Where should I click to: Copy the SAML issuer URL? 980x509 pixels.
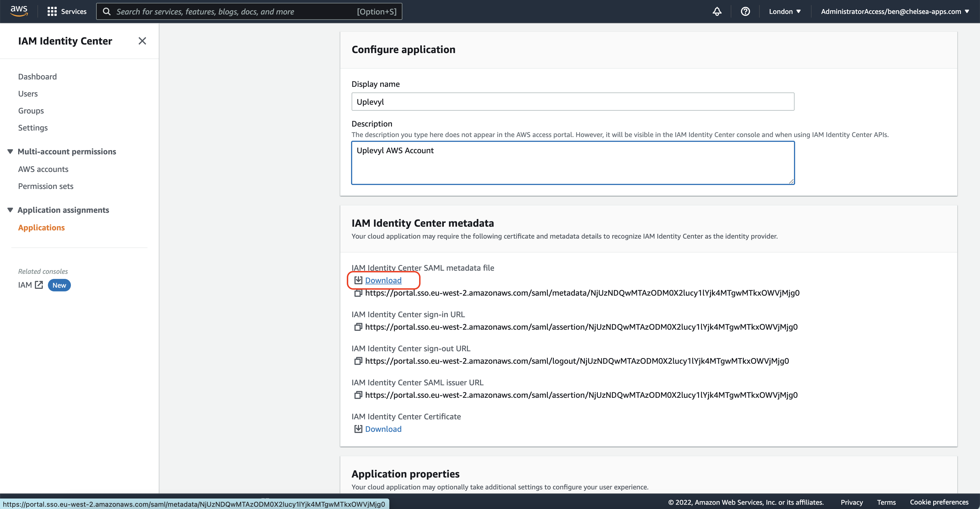(x=358, y=395)
